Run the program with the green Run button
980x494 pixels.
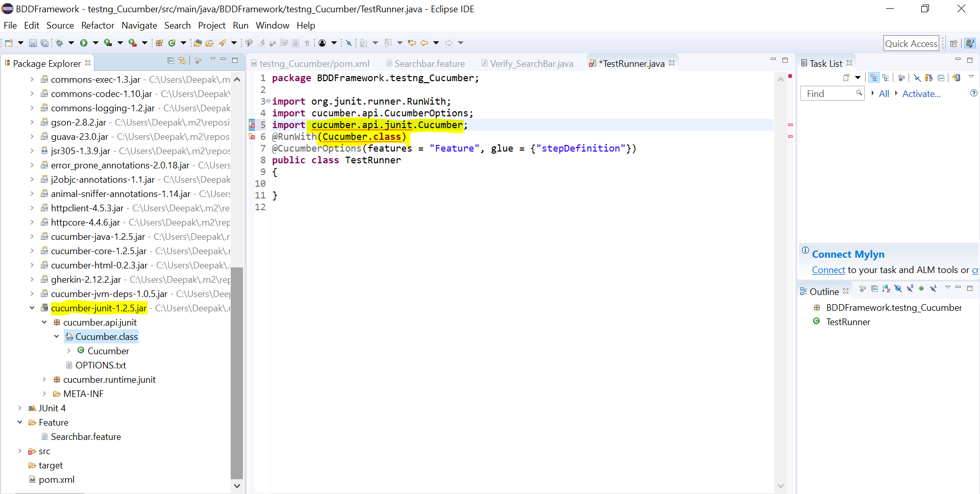click(84, 43)
